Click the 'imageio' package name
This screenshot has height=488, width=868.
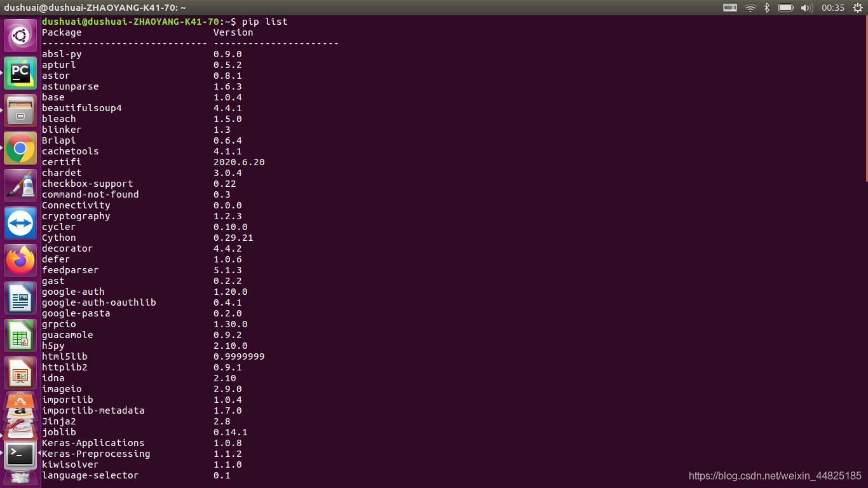(x=62, y=389)
